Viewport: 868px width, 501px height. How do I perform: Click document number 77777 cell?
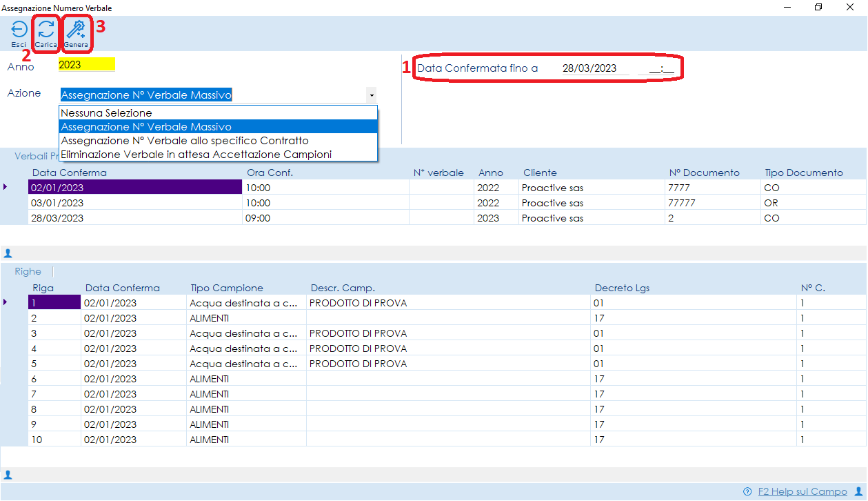(x=712, y=203)
